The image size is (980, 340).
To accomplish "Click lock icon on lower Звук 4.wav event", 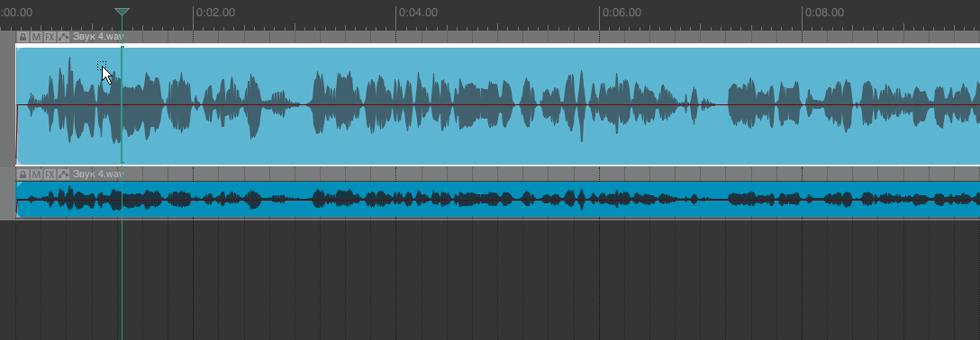I will (x=23, y=174).
